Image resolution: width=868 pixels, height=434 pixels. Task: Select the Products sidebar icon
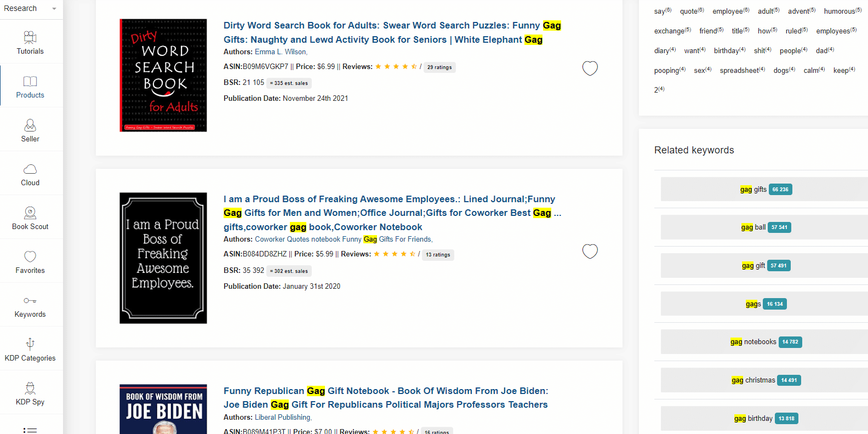(x=30, y=81)
